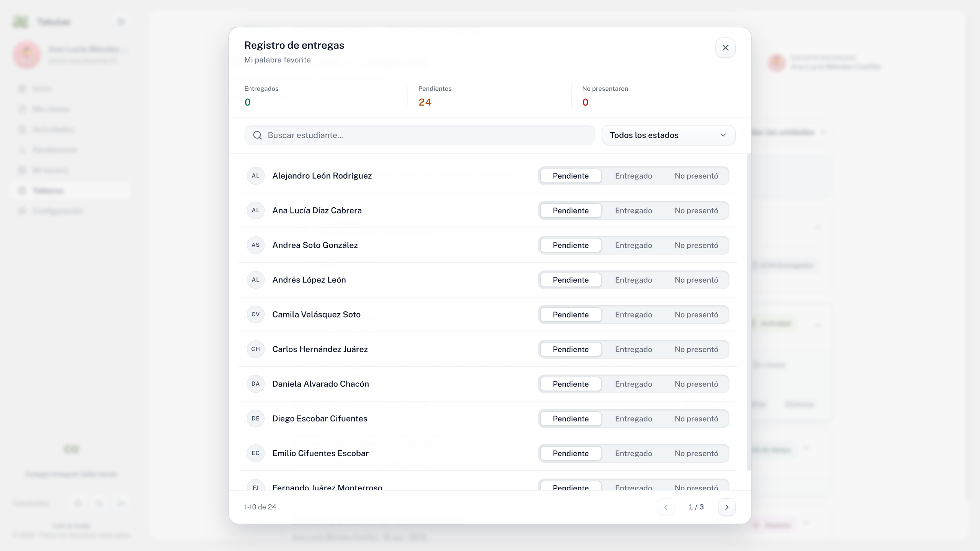
Task: Mark Diego Escobar Cifuentes as No presentó
Action: [696, 419]
